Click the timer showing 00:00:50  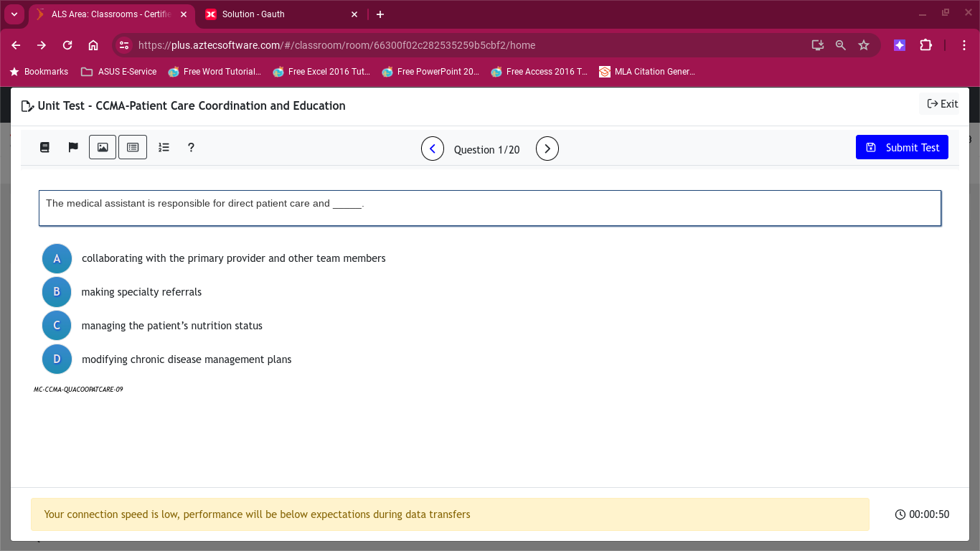[x=922, y=514]
